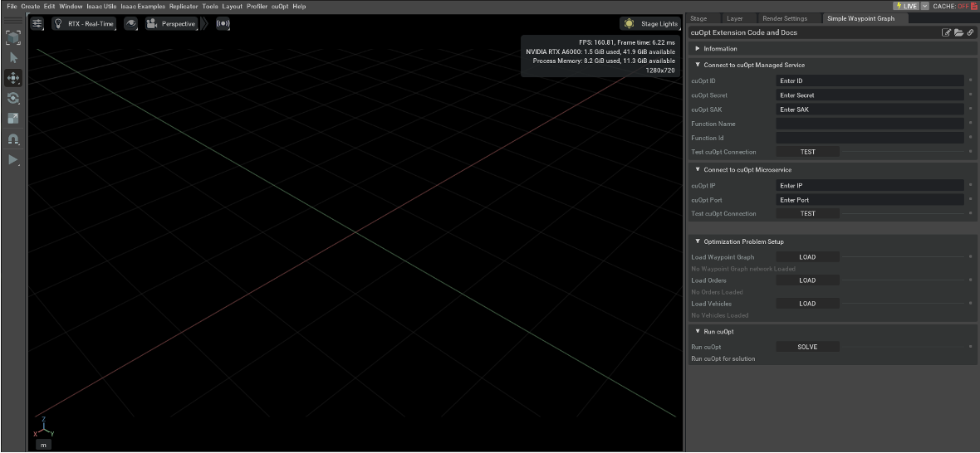Open the Create menu
980x453 pixels.
tap(30, 6)
